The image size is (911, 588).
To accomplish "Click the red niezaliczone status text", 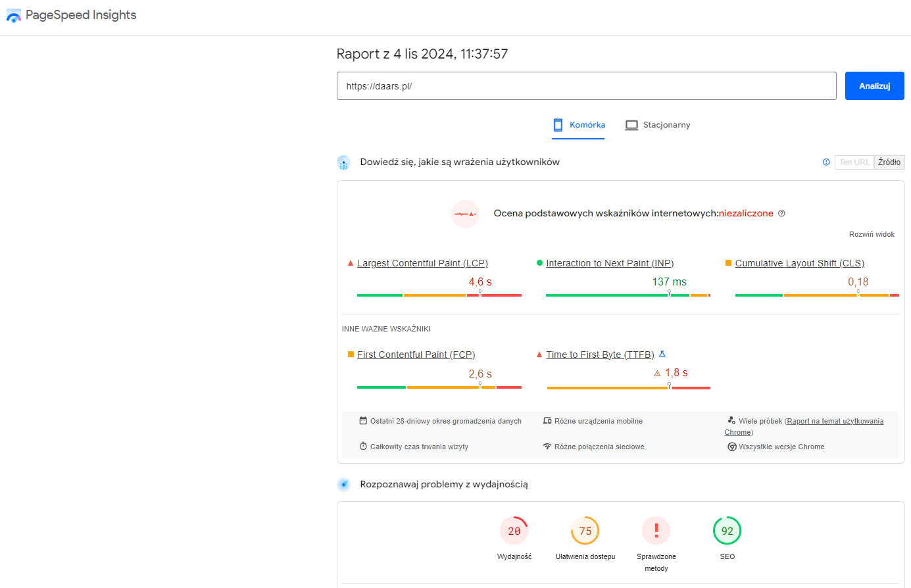I will [x=746, y=213].
